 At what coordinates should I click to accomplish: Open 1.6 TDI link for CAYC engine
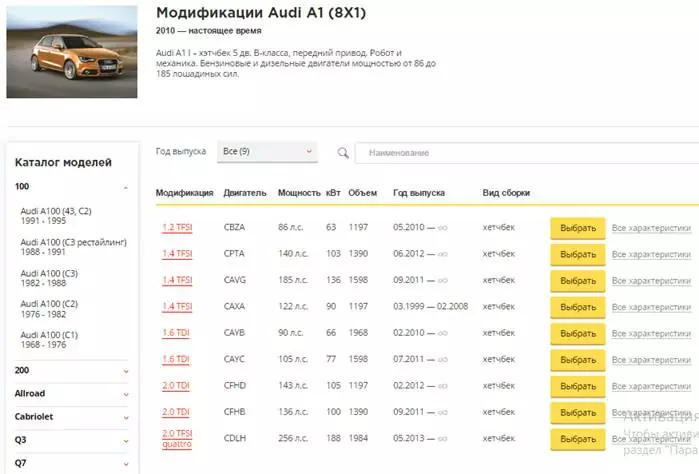point(176,359)
